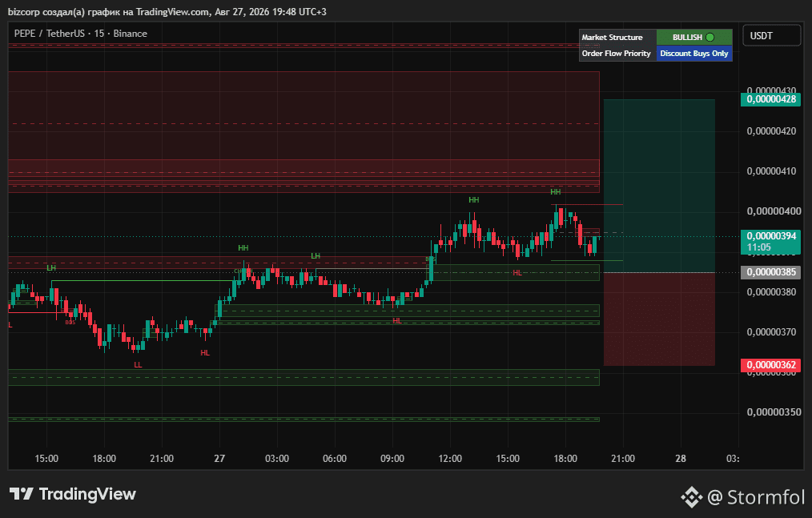Click the Order Flow Priority label
The image size is (812, 518).
pyautogui.click(x=617, y=54)
